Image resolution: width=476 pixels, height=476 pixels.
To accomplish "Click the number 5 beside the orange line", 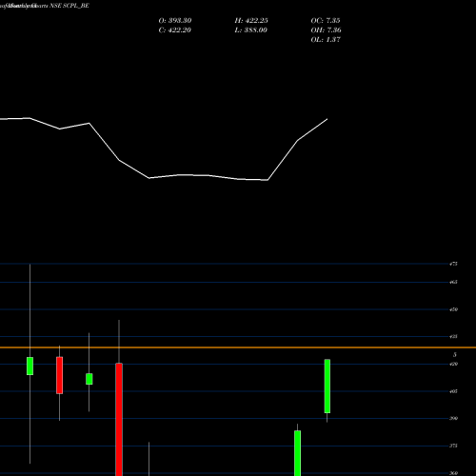I will (x=455, y=355).
